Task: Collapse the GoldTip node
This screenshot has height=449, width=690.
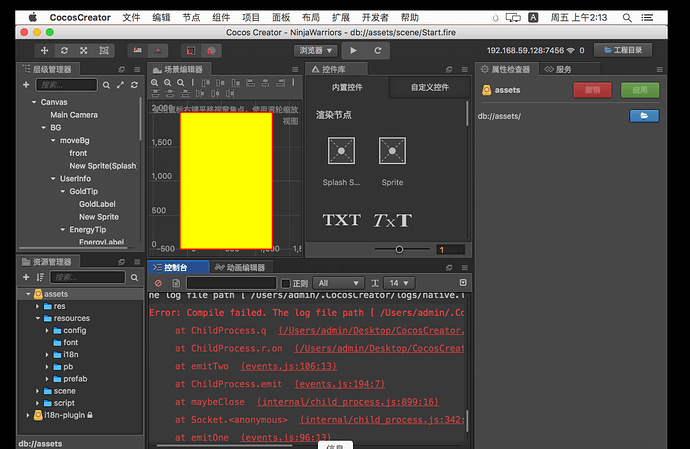Action: tap(62, 191)
